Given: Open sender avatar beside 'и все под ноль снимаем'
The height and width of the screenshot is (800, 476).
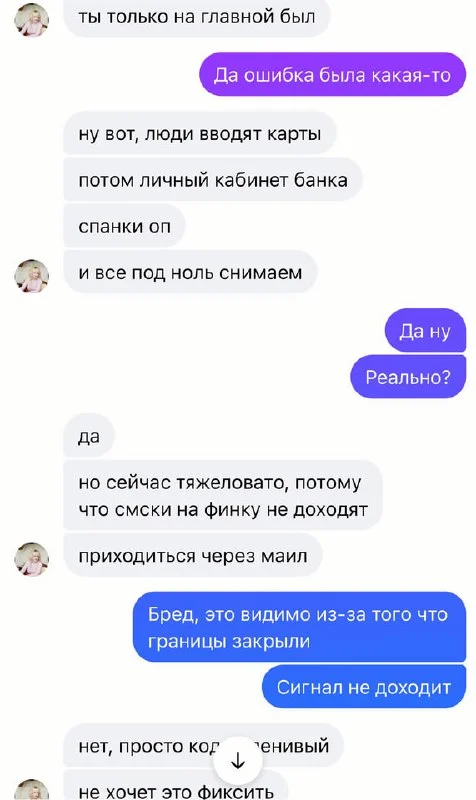Looking at the screenshot, I should pos(32,276).
